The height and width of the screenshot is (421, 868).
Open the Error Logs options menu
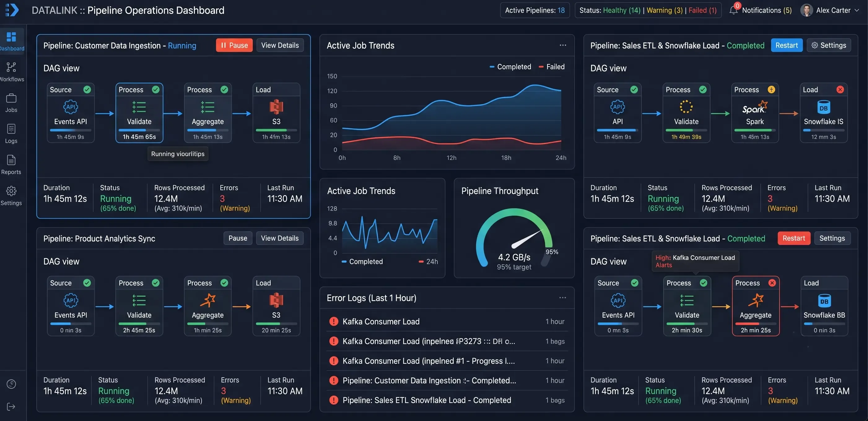[x=563, y=298]
